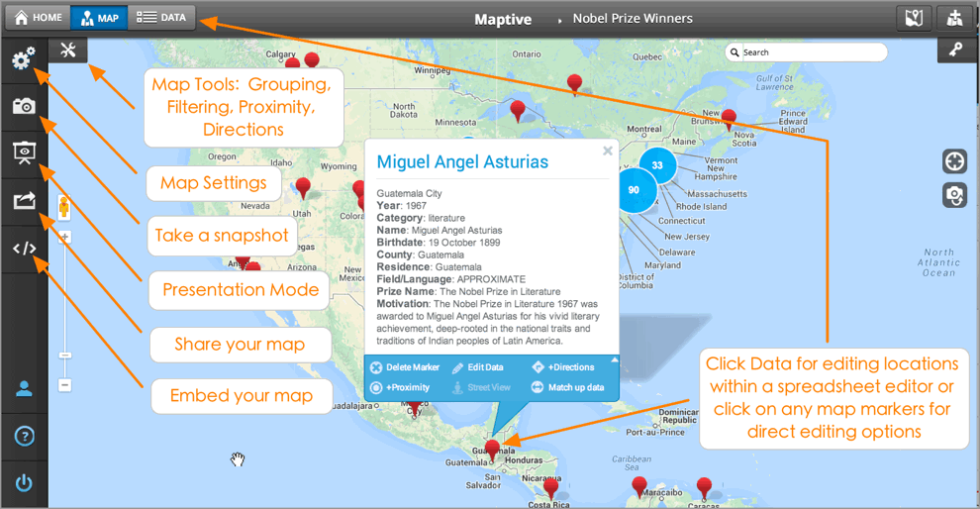Screen dimensions: 980x509
Task: Start Presentation Mode from the sidebar
Action: [24, 153]
